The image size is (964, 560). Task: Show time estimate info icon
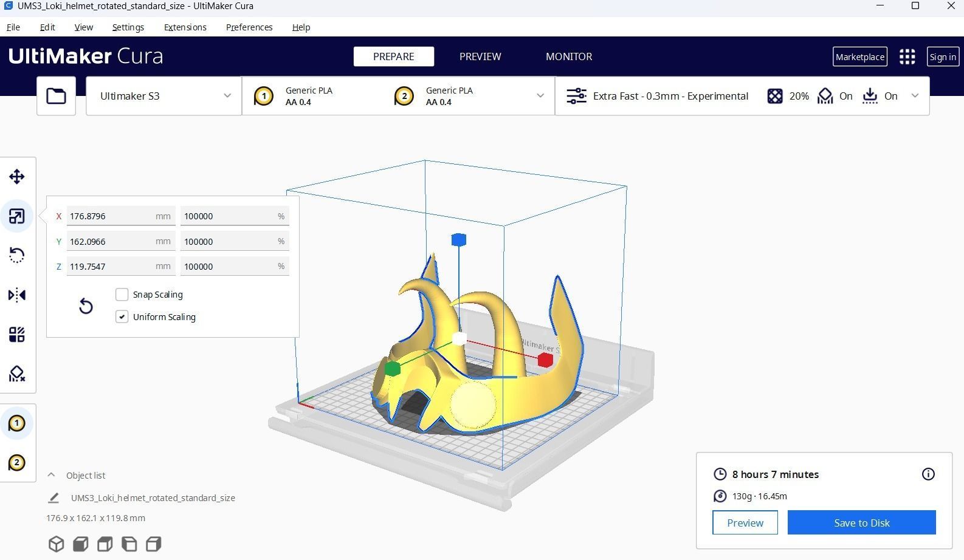(x=928, y=474)
